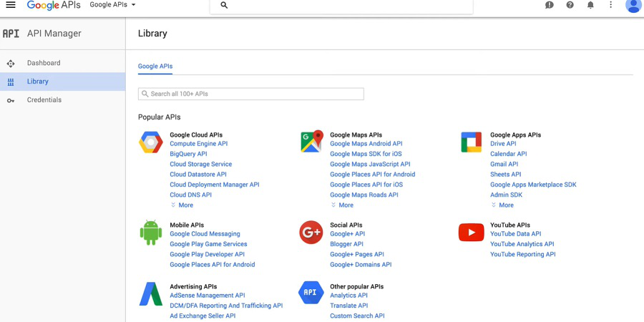Select the Credentials key icon

(11, 100)
